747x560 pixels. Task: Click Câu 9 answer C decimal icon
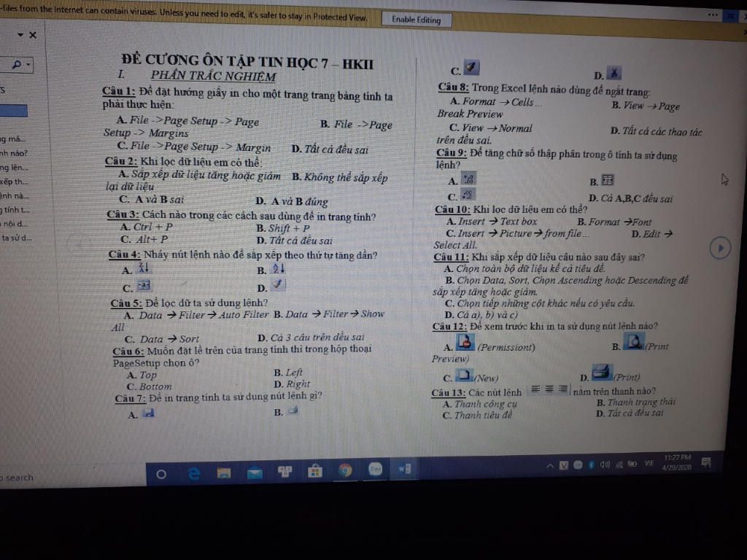click(x=468, y=194)
